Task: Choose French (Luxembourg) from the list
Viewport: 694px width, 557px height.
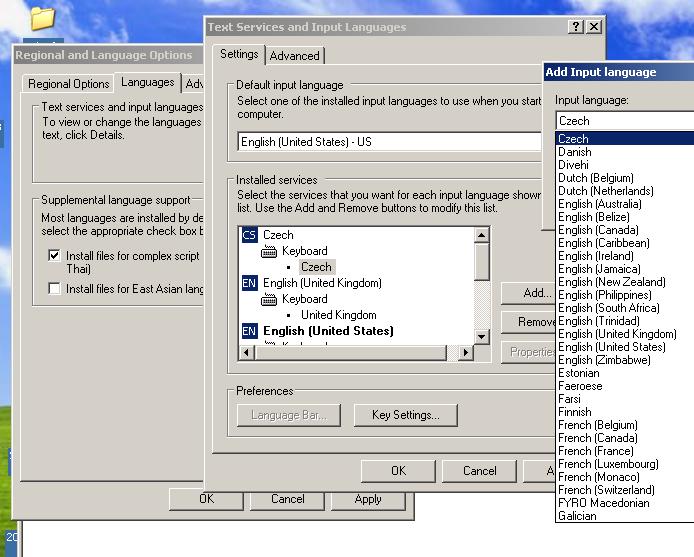Action: 625,464
